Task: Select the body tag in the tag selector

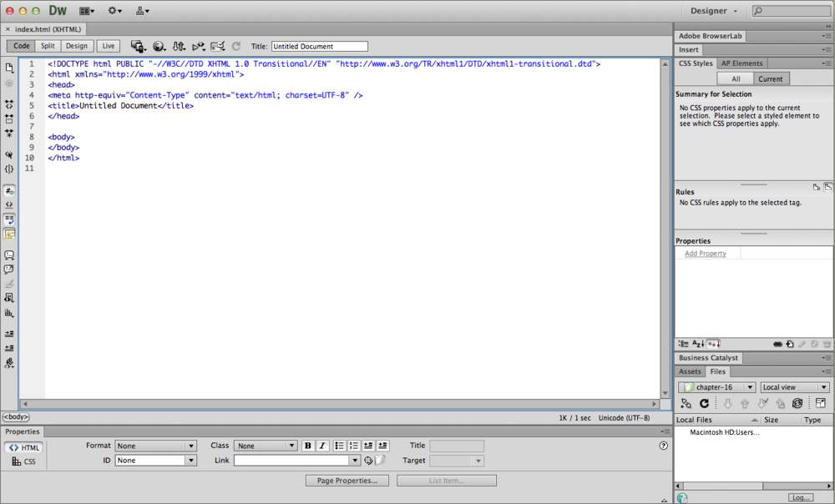Action: pyautogui.click(x=15, y=416)
